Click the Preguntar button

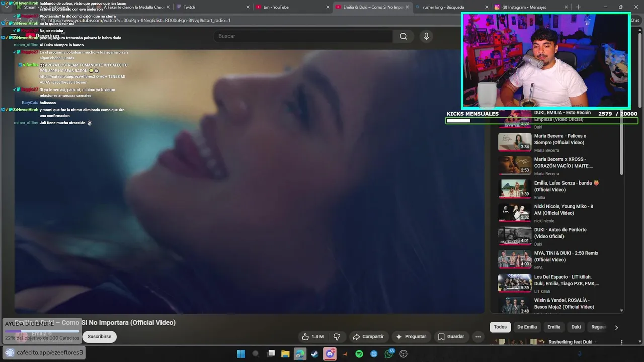pos(411,337)
